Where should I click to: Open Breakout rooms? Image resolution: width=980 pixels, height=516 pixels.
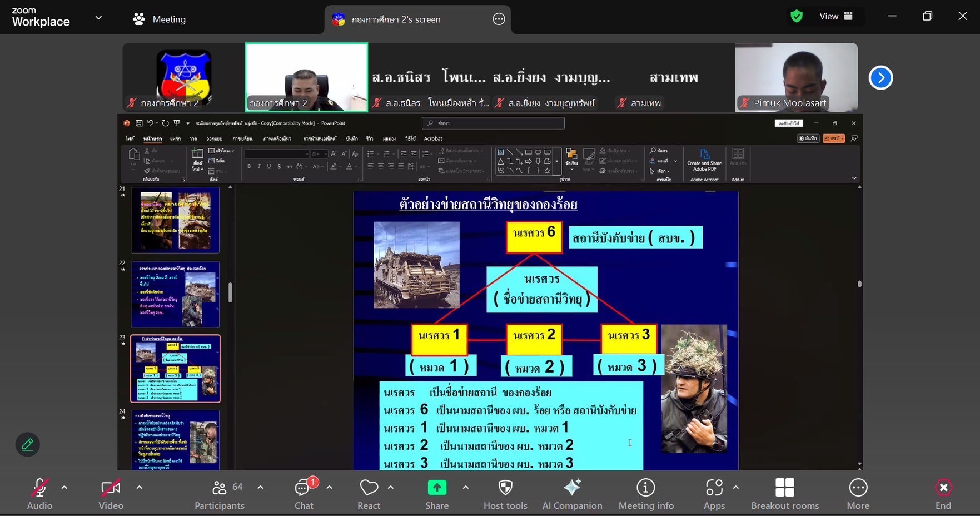(785, 493)
